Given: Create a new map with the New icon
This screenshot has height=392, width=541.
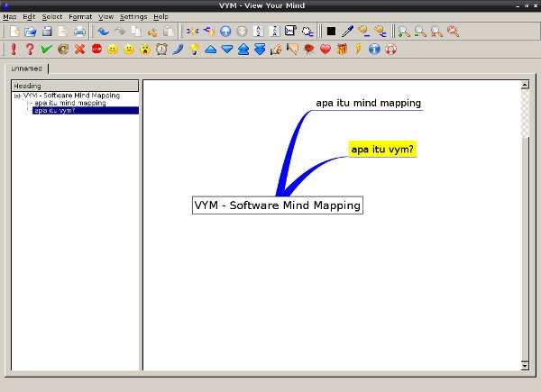Looking at the screenshot, I should click(14, 32).
